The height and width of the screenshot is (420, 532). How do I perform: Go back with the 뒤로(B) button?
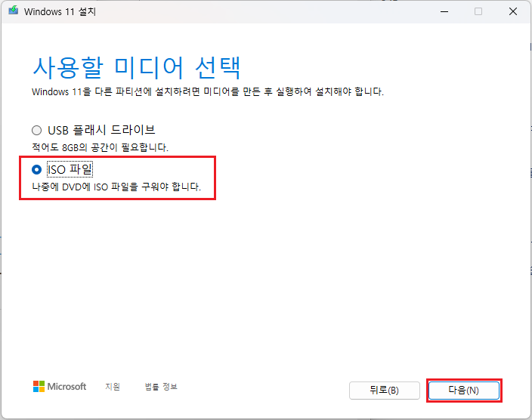click(385, 391)
